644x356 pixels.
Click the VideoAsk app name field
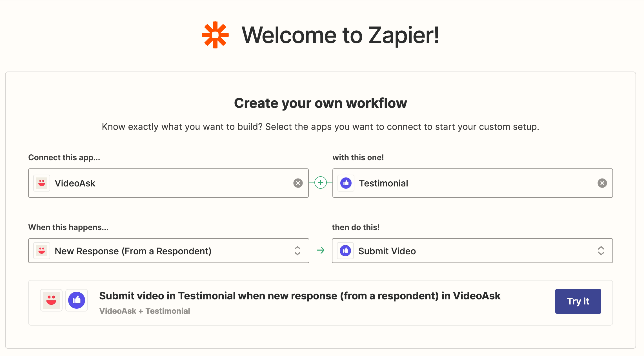tap(168, 183)
